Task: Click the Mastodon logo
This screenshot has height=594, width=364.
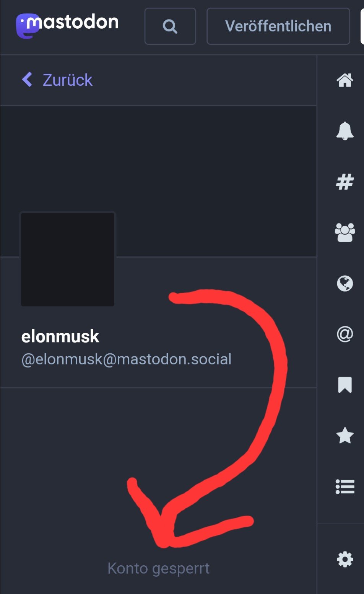Action: 67,25
